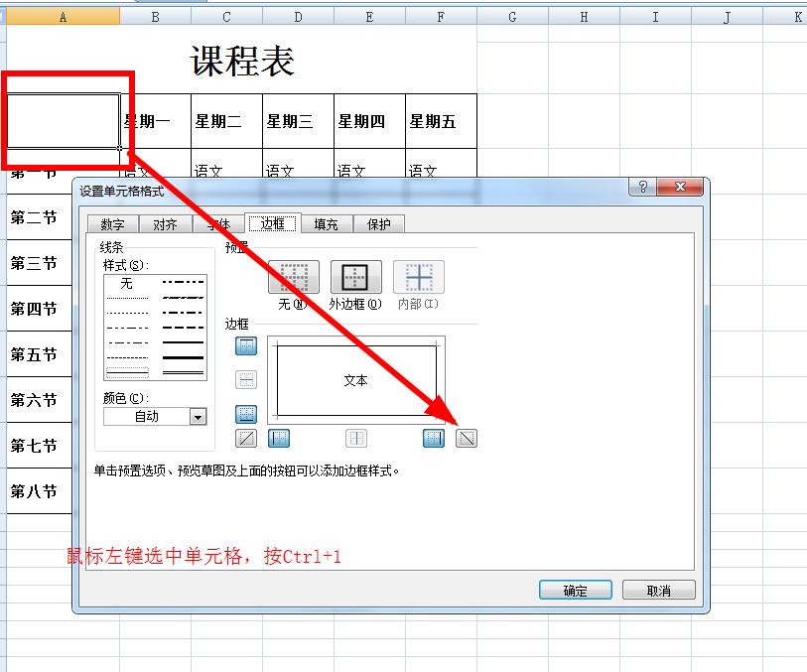This screenshot has width=807, height=672.
Task: Toggle the left border button
Action: [278, 436]
